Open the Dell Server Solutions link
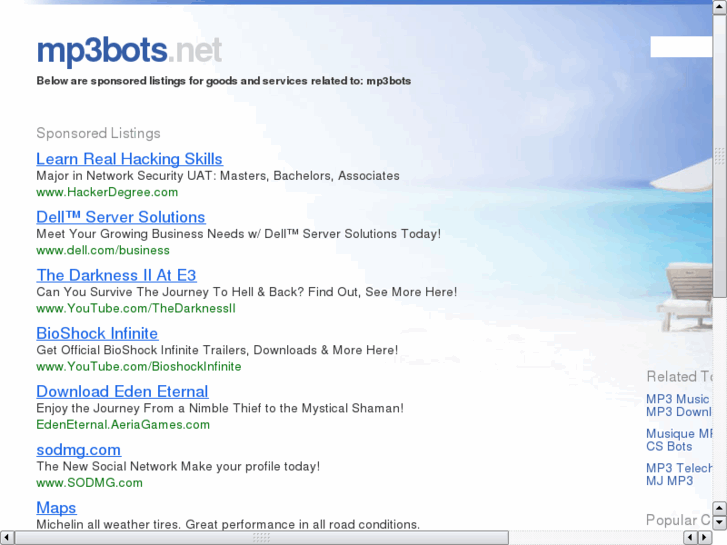This screenshot has height=545, width=727. (121, 217)
